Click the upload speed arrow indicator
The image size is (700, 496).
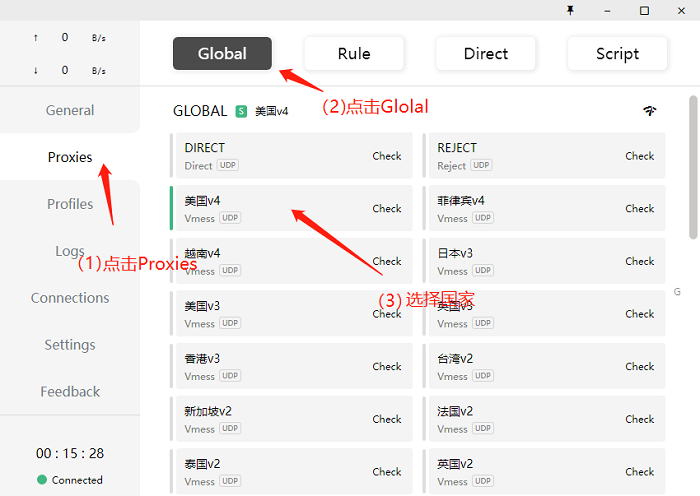(36, 37)
